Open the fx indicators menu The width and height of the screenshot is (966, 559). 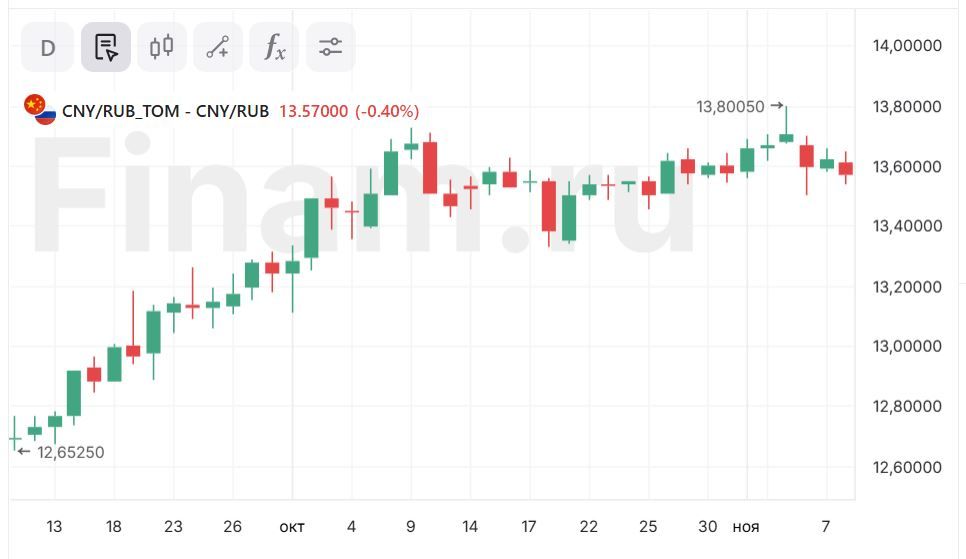274,47
